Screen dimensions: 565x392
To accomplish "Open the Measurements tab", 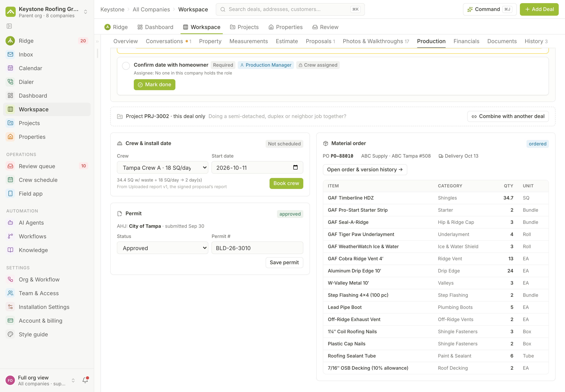I will [249, 41].
